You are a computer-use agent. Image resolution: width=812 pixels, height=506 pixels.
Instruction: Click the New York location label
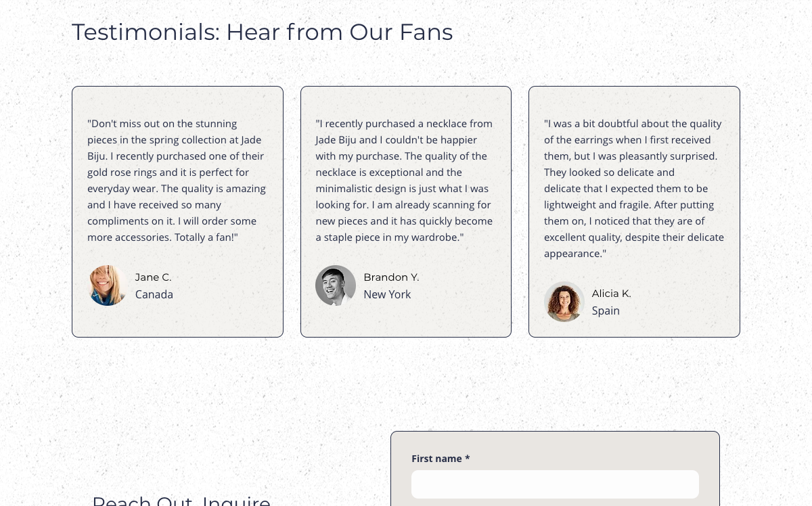coord(387,294)
